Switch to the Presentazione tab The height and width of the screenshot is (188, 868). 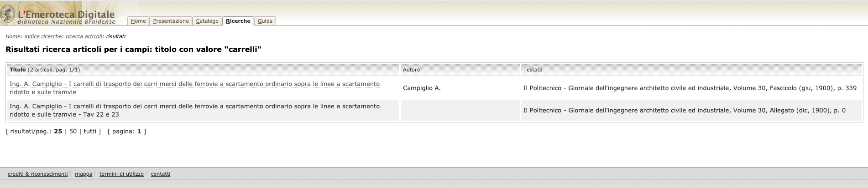click(x=171, y=21)
